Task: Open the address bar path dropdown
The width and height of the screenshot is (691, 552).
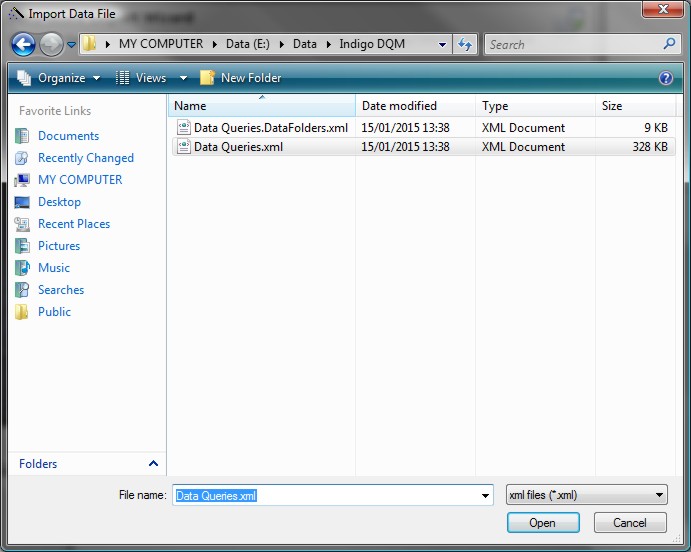Action: 443,45
